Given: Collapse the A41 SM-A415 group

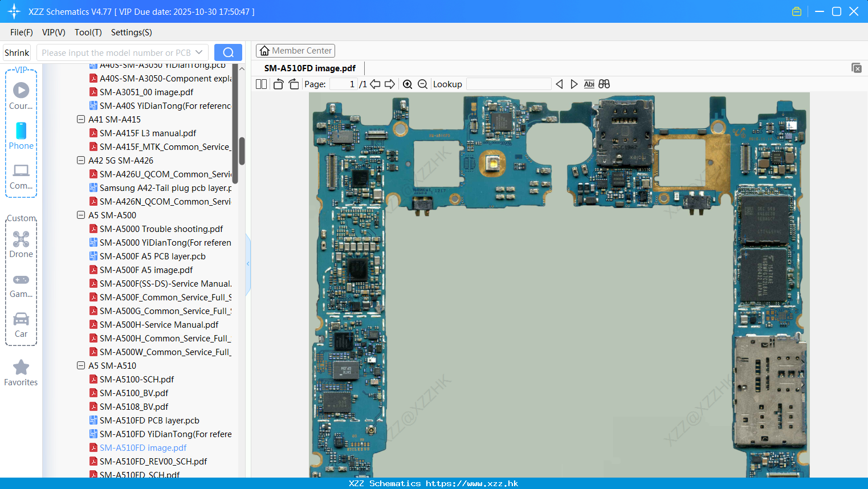Looking at the screenshot, I should (81, 119).
